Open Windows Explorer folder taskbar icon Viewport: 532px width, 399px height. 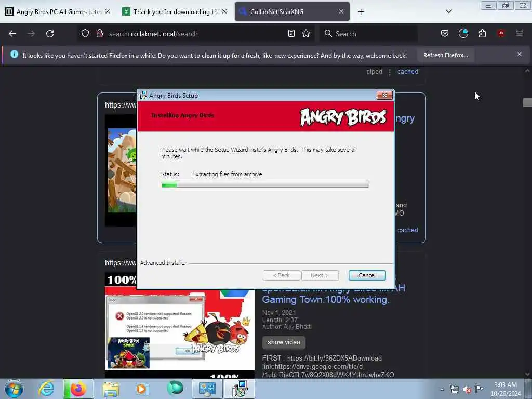[111, 389]
